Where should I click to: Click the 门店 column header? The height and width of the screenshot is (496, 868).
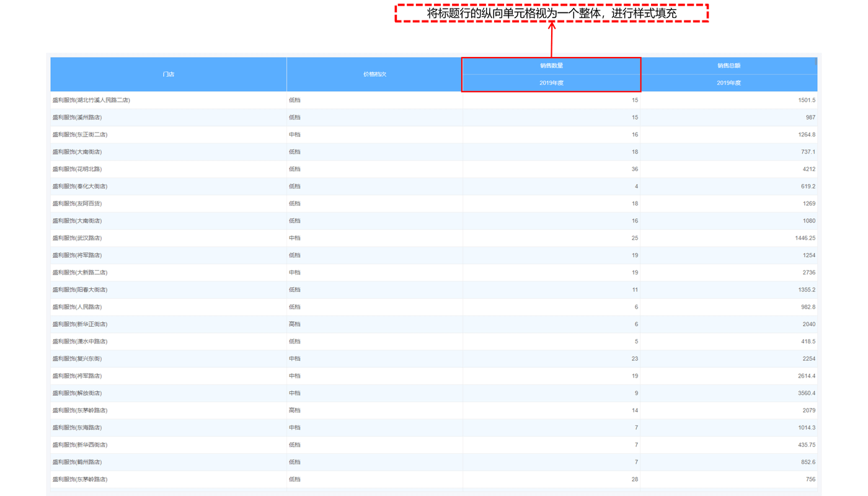tap(168, 74)
